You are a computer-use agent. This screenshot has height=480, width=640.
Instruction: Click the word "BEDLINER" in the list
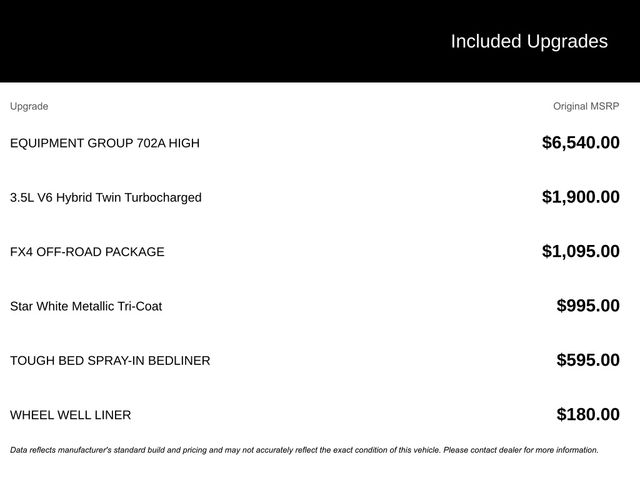(178, 360)
